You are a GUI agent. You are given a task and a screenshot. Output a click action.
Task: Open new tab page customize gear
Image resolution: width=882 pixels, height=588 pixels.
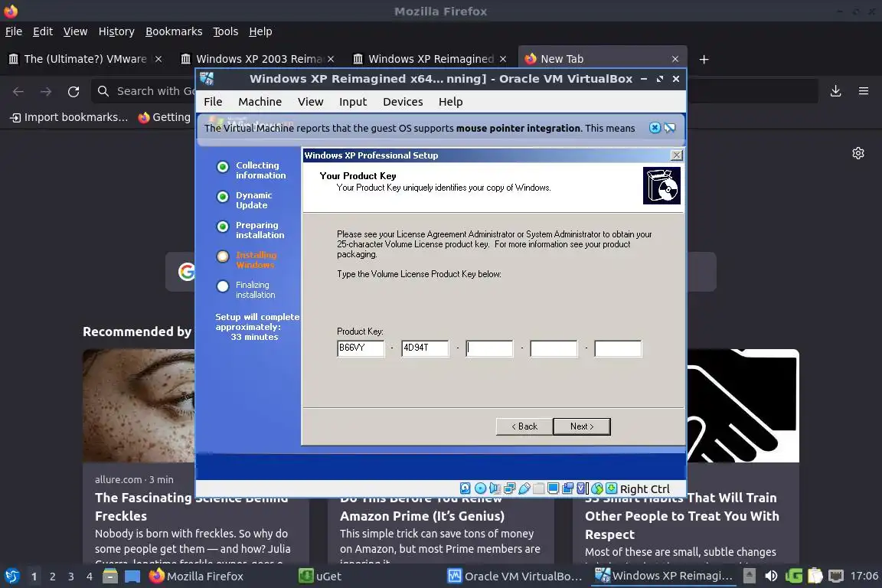click(857, 153)
